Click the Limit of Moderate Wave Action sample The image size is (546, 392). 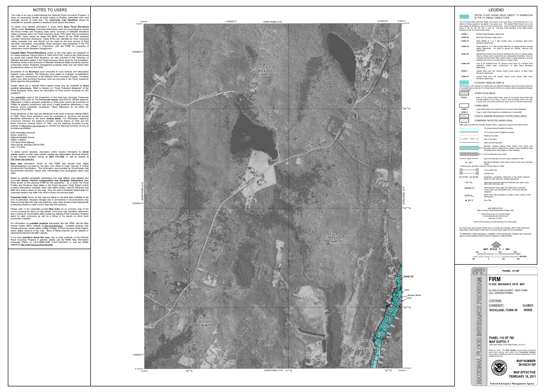(x=469, y=154)
